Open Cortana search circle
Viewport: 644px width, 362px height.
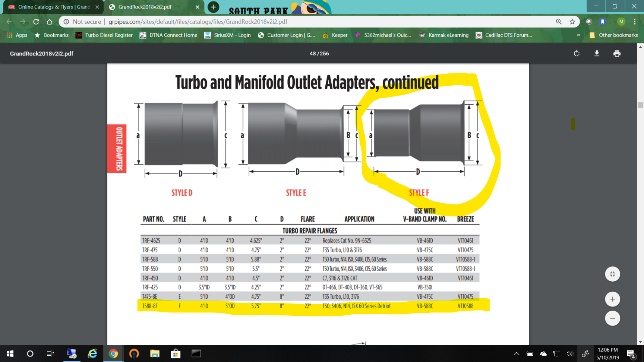pos(30,353)
